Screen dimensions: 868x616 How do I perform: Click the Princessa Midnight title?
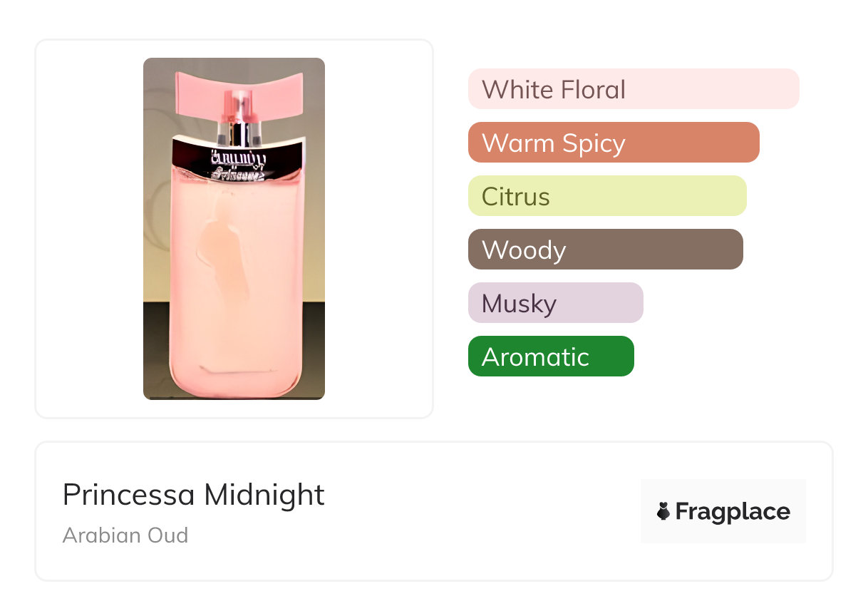[x=193, y=494]
